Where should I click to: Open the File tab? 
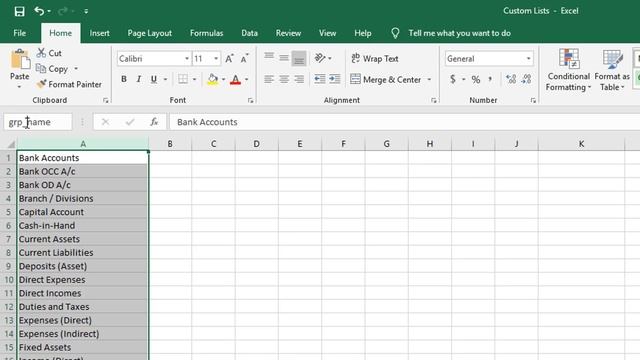pos(20,33)
